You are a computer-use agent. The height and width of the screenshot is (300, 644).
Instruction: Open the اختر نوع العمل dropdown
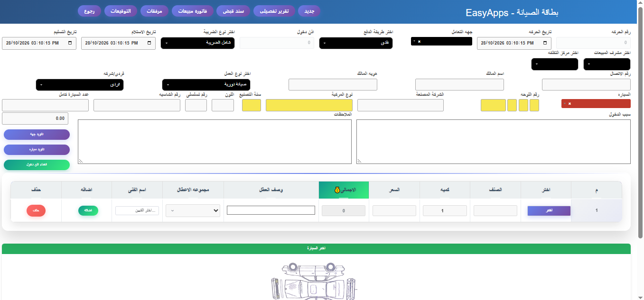(x=206, y=85)
